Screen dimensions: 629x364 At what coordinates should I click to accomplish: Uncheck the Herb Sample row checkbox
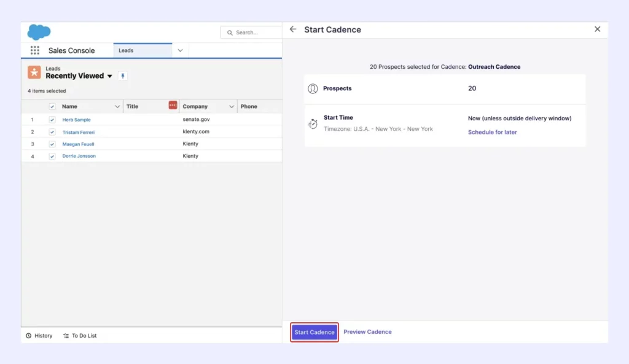coord(52,120)
